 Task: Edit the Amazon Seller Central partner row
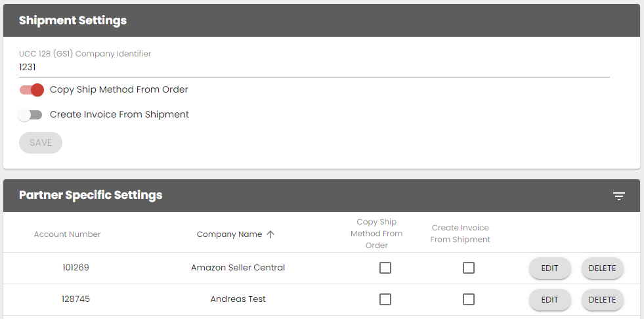(549, 268)
